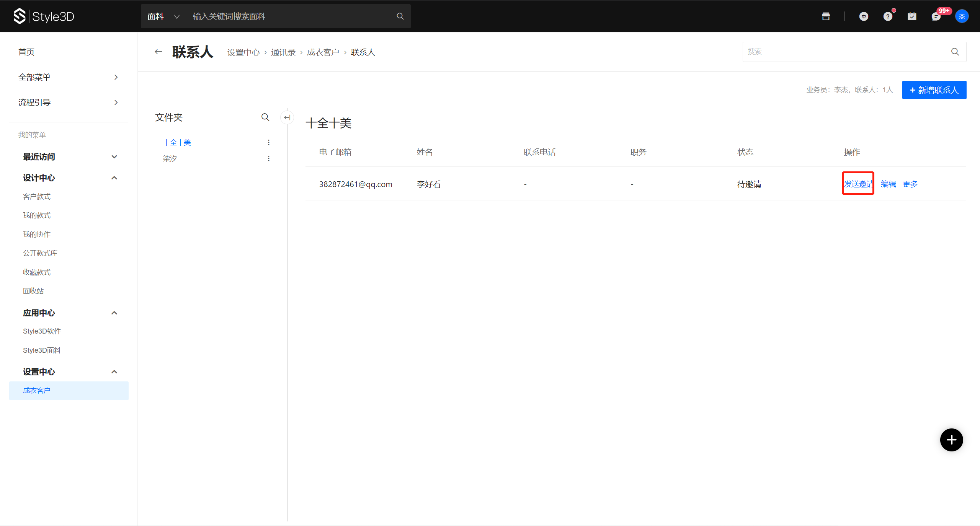Go back with the left arrow
980x526 pixels.
click(x=158, y=52)
